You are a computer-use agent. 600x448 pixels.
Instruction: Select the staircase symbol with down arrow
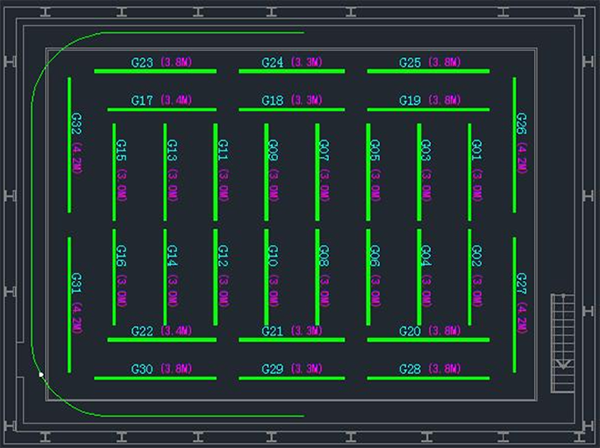pyautogui.click(x=563, y=343)
